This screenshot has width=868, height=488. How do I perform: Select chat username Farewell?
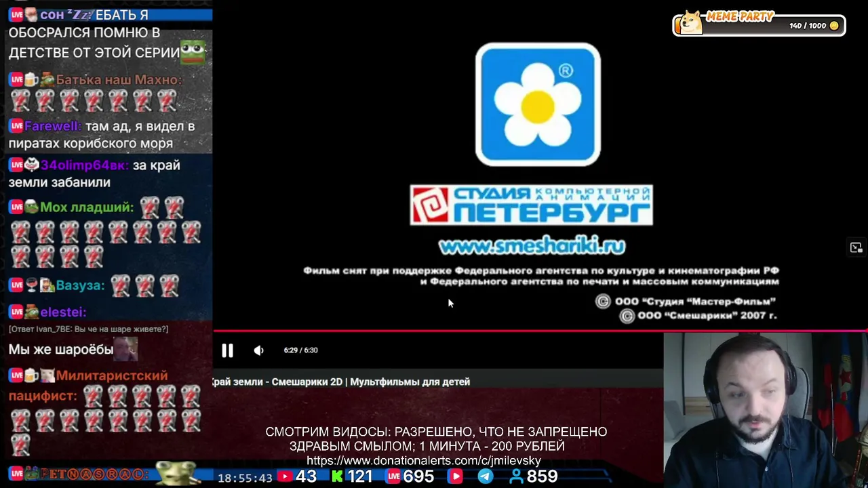[52, 126]
